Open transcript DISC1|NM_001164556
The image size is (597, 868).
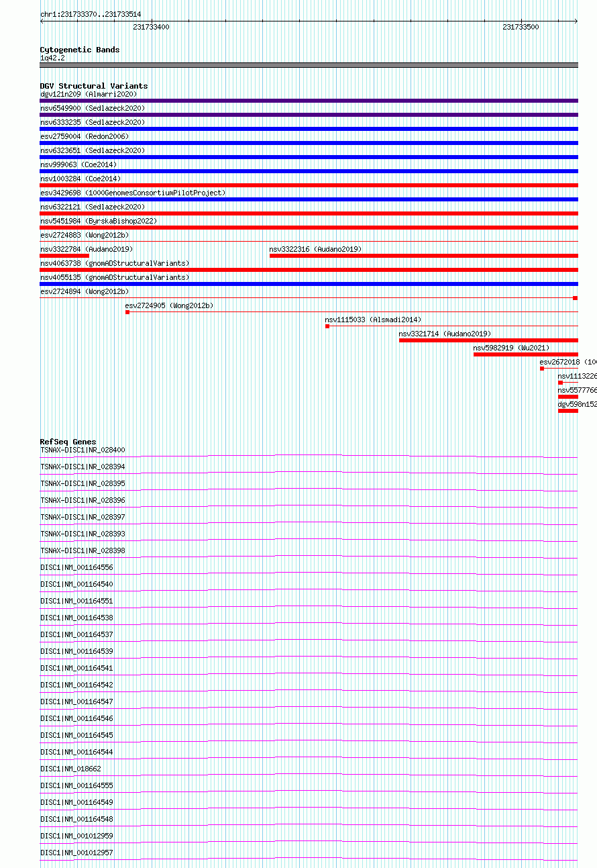[76, 567]
